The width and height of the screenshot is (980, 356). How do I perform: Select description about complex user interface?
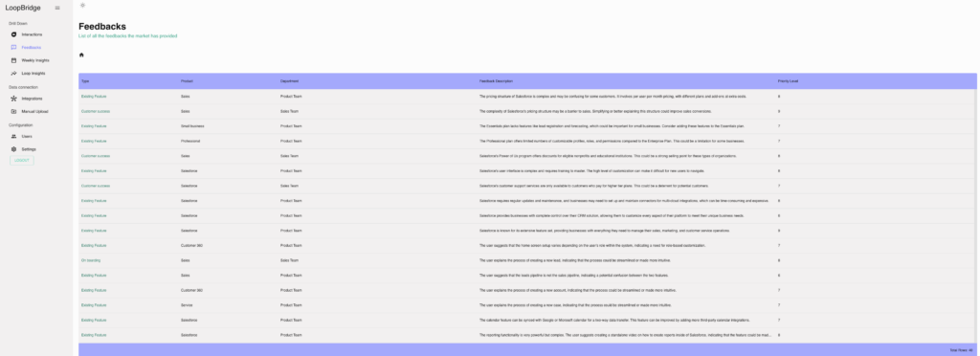coord(591,171)
